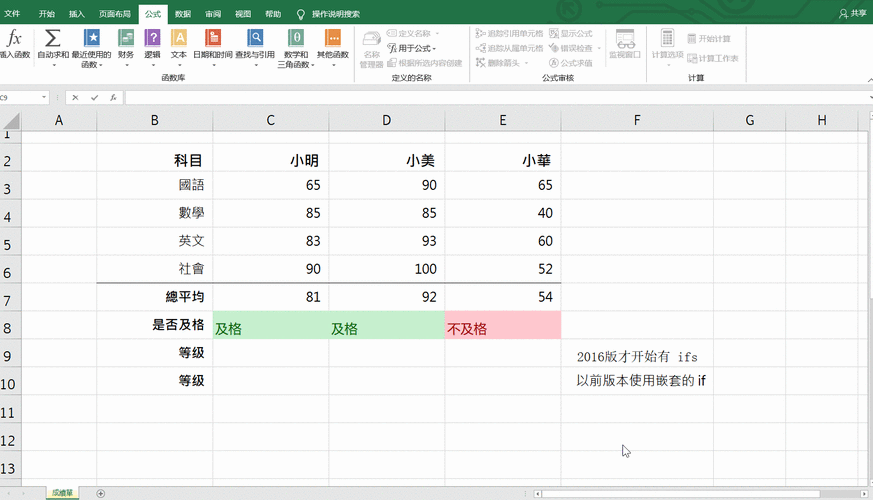Toggle Show Formulas (显示公式)

(571, 33)
